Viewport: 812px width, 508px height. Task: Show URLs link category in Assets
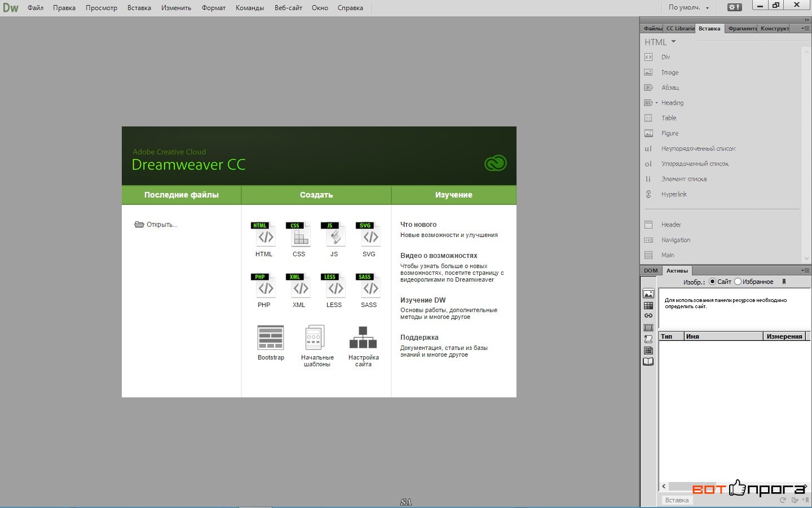click(x=648, y=316)
